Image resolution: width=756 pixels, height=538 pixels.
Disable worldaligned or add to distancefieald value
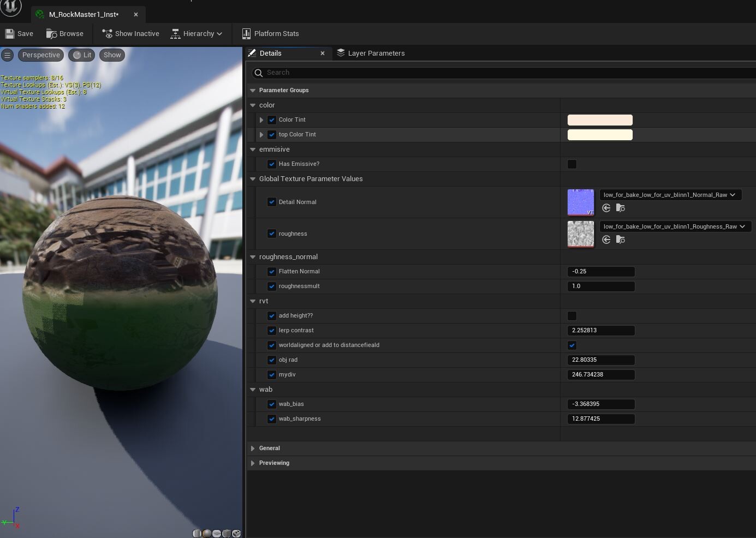pos(572,345)
